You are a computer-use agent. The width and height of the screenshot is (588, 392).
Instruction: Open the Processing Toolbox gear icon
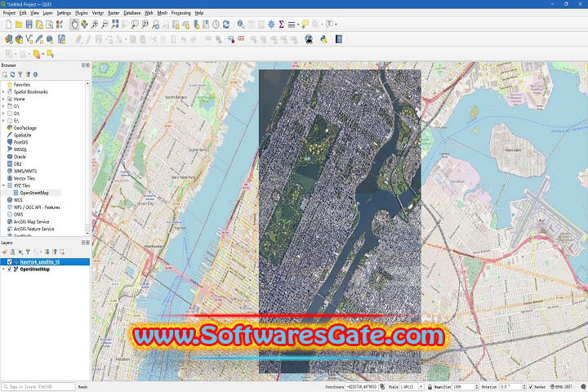(x=271, y=24)
